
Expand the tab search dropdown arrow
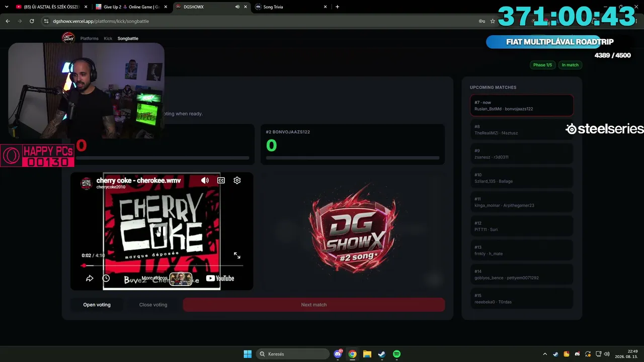point(7,7)
